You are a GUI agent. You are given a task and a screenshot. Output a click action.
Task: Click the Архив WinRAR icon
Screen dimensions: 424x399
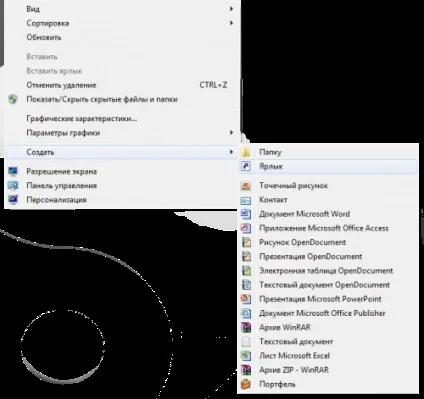[246, 327]
